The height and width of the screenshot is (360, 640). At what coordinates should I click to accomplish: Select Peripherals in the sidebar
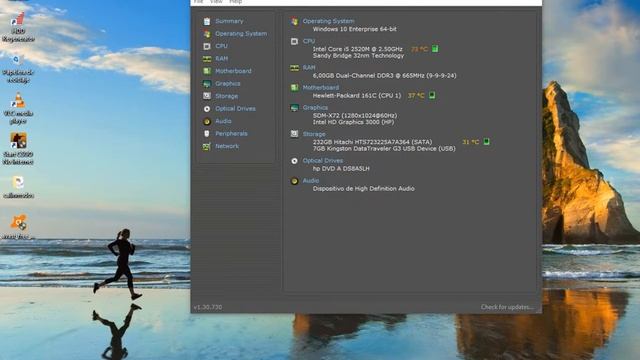231,134
